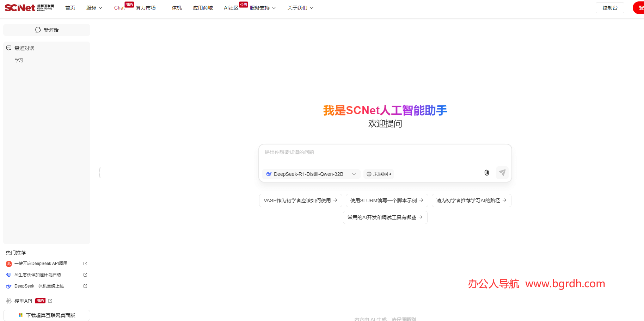Open the 模型API link

[x=23, y=301]
